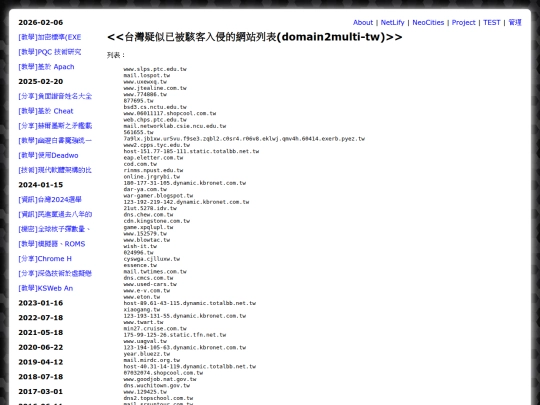Image resolution: width=540 pixels, height=405 pixels.
Task: Open the NetLify navigation link
Action: coord(392,22)
